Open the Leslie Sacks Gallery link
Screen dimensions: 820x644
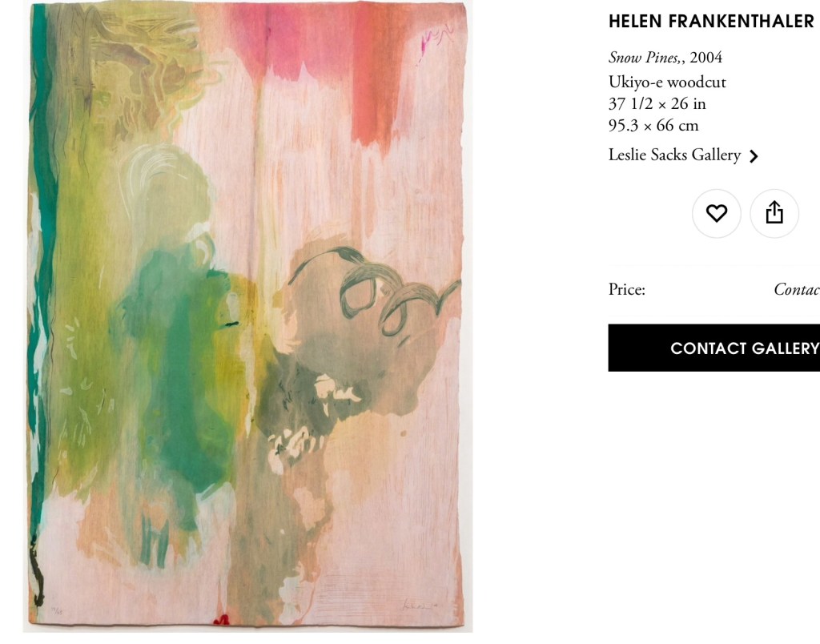(x=674, y=155)
